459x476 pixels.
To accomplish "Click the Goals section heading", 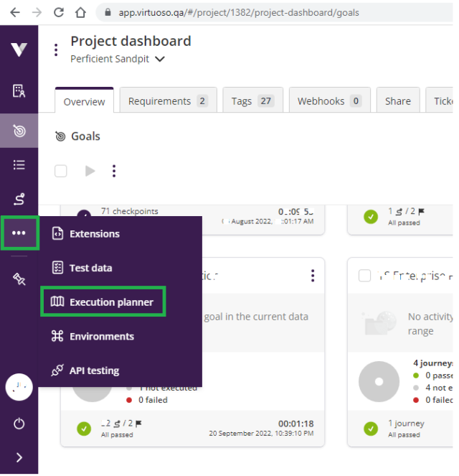I will [x=85, y=136].
